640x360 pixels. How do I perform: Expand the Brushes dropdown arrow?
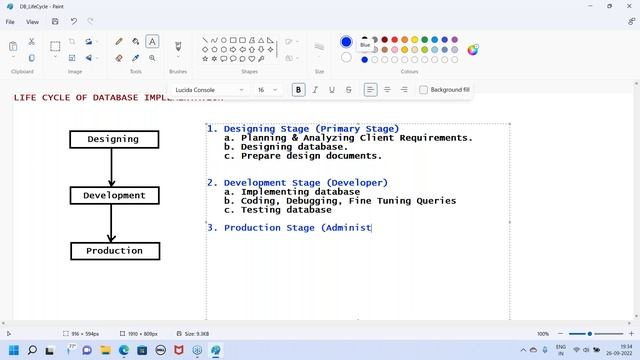[178, 57]
